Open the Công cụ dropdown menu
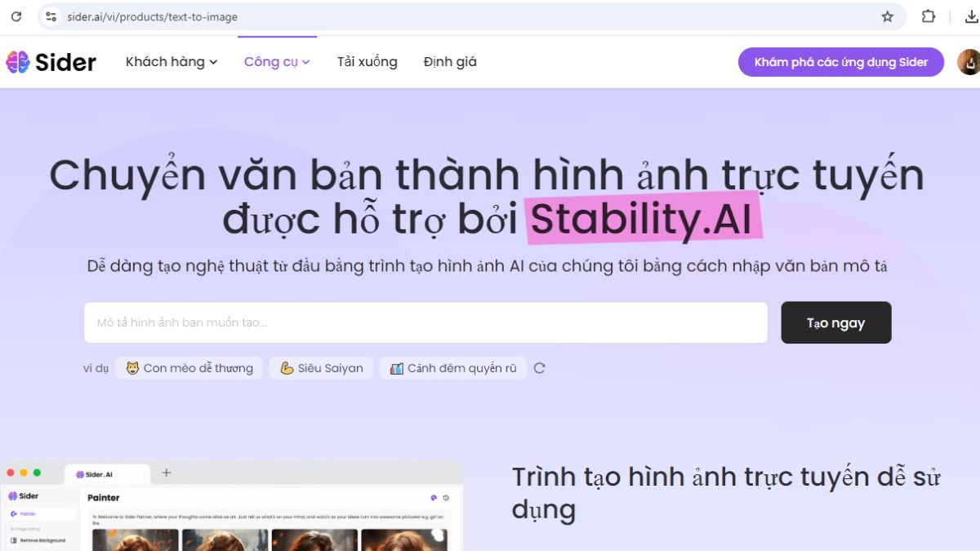 pyautogui.click(x=276, y=61)
